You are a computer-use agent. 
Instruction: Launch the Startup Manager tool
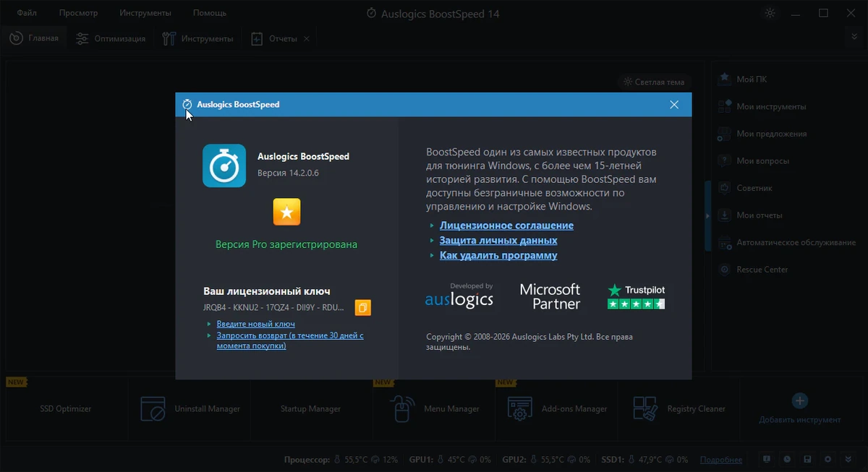pyautogui.click(x=310, y=408)
